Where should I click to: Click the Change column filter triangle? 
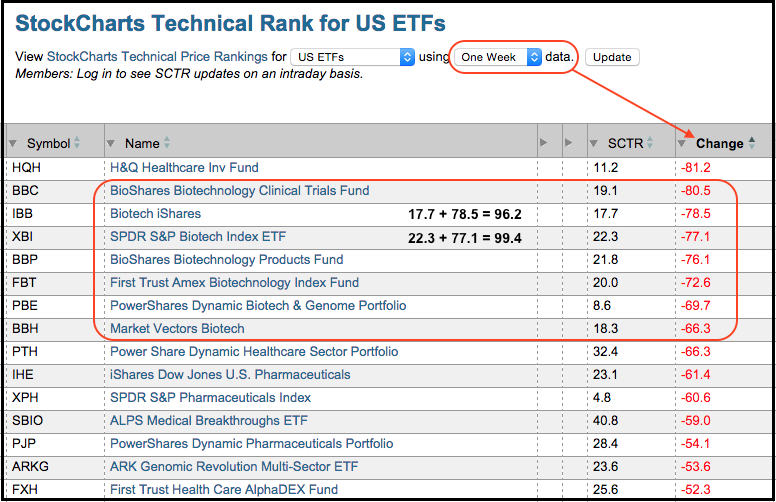683,143
